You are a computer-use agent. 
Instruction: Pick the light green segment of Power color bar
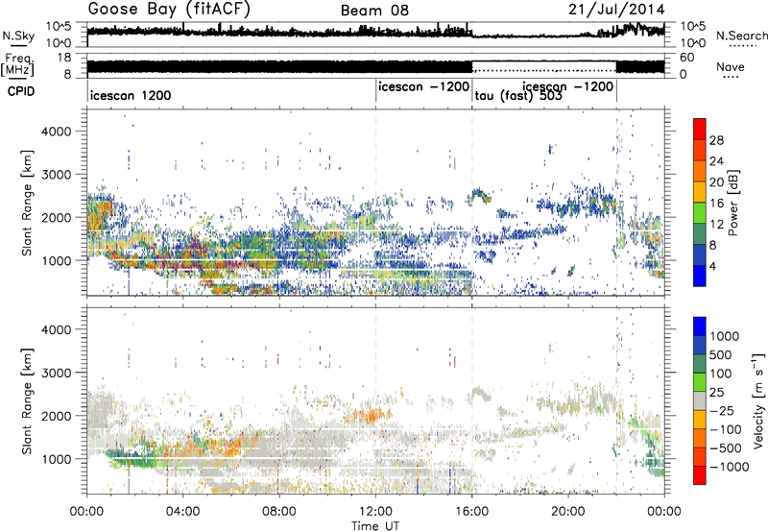click(x=700, y=212)
